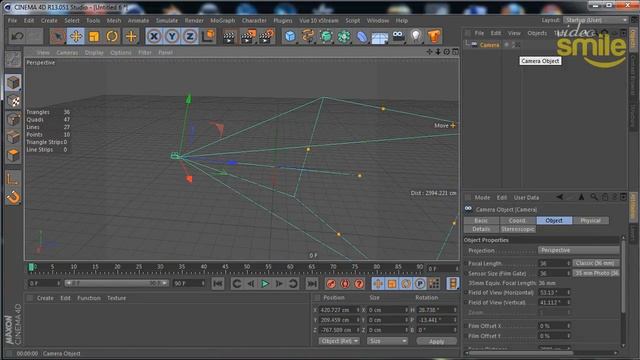The image size is (640, 360).
Task: Toggle the Camera visibility dot in Object Manager
Action: pyautogui.click(x=507, y=44)
